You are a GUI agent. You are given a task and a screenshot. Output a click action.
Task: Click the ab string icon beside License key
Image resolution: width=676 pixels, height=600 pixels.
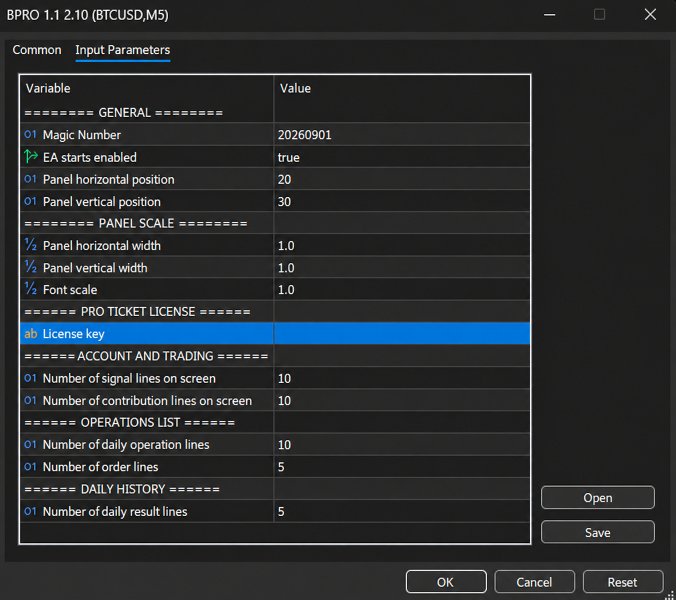point(31,334)
